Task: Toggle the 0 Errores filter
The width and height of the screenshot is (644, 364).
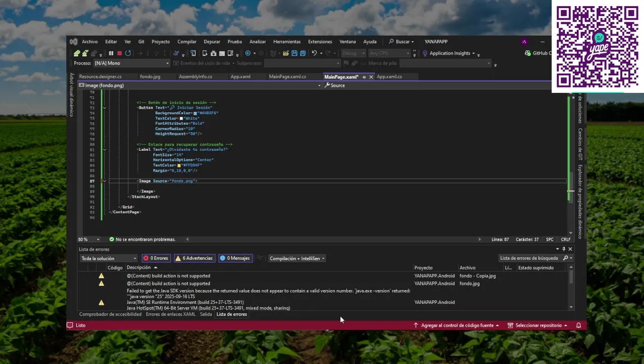Action: [156, 258]
